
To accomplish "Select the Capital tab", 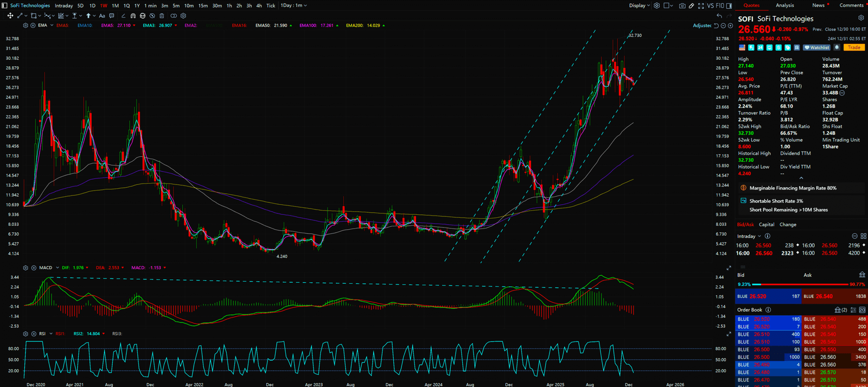I will [767, 224].
